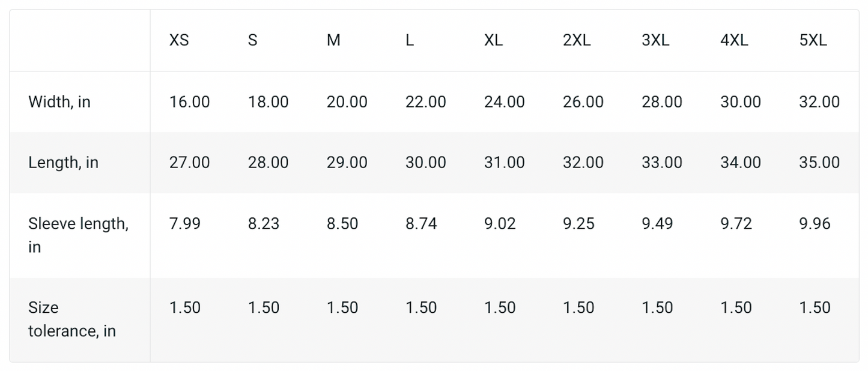Click width value 16.00 for XS
This screenshot has width=868, height=371.
(x=189, y=102)
